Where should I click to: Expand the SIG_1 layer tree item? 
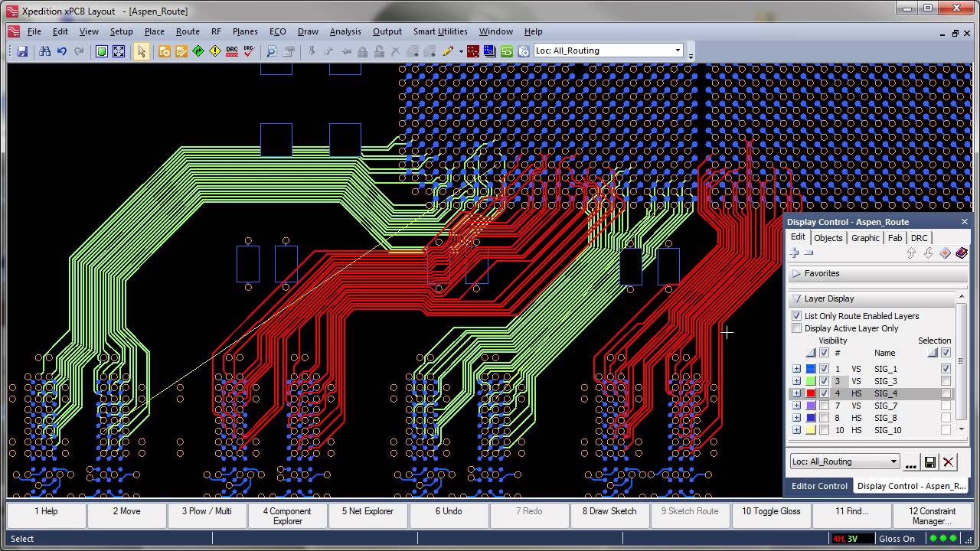point(795,368)
